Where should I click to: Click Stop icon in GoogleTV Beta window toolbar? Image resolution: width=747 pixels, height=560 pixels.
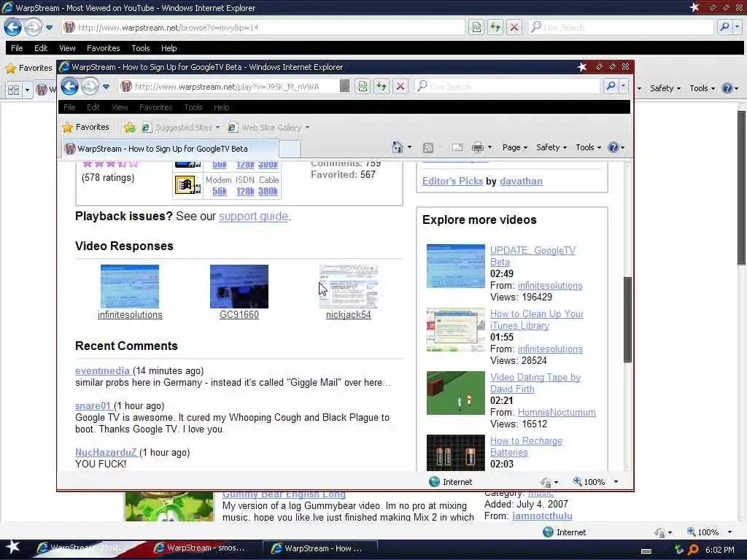(x=400, y=86)
